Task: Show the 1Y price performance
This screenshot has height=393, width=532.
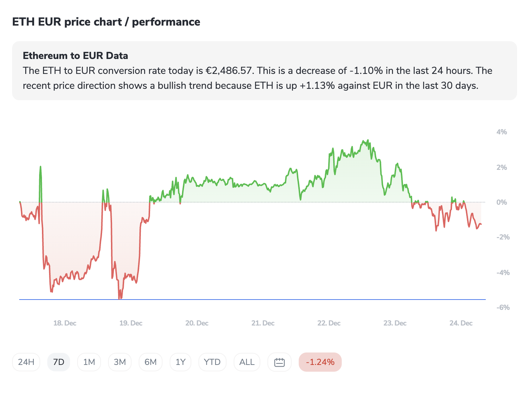Action: point(181,362)
